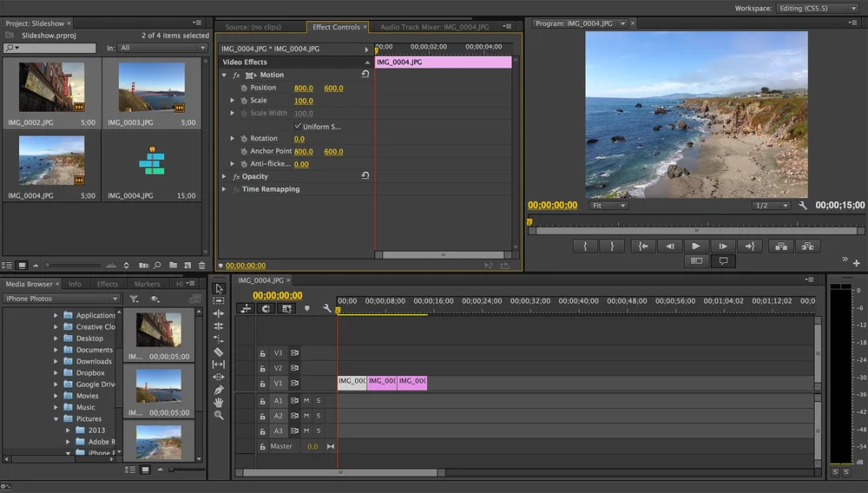Viewport: 868px width, 493px height.
Task: Open the Fit zoom level dropdown
Action: click(608, 206)
